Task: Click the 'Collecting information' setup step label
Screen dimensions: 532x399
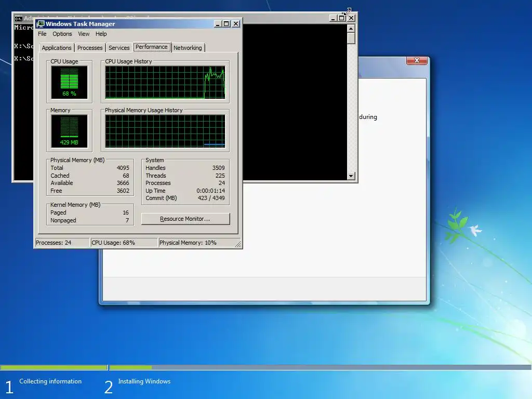Action: click(50, 381)
